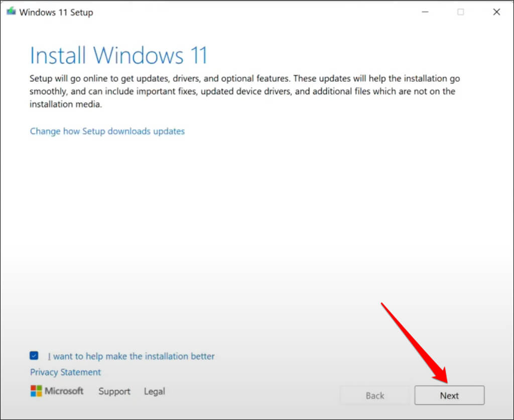Minimize the Setup window

[x=425, y=12]
